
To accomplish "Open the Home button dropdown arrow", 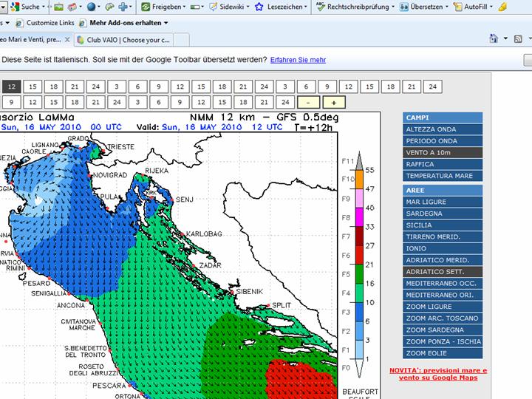I will point(505,38).
